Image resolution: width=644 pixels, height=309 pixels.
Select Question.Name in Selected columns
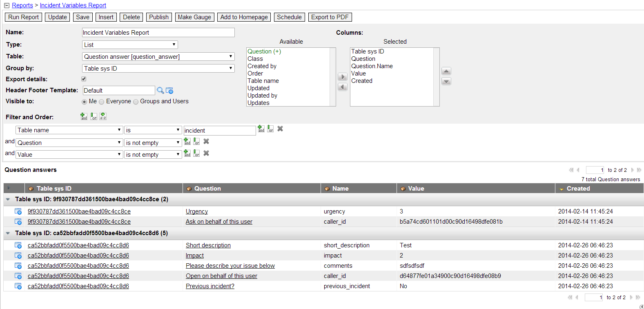[x=372, y=66]
